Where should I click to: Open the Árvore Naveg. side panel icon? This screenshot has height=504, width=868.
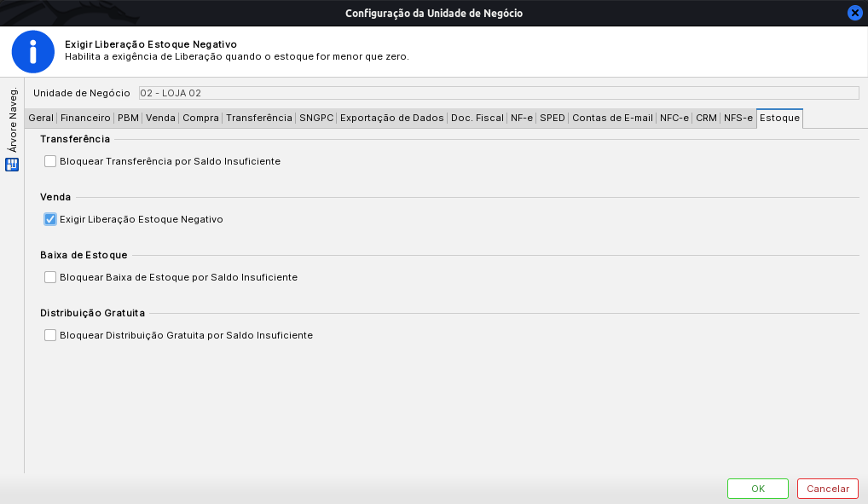tap(12, 165)
